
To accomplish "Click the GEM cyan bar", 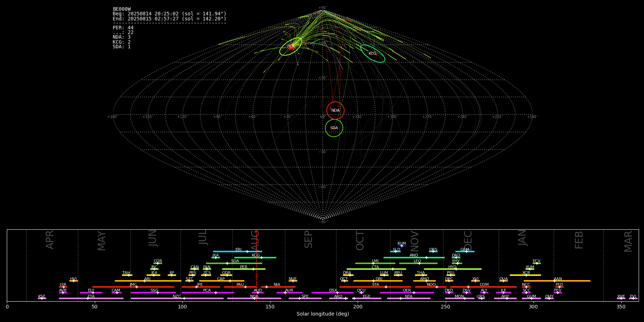I will [465, 252].
